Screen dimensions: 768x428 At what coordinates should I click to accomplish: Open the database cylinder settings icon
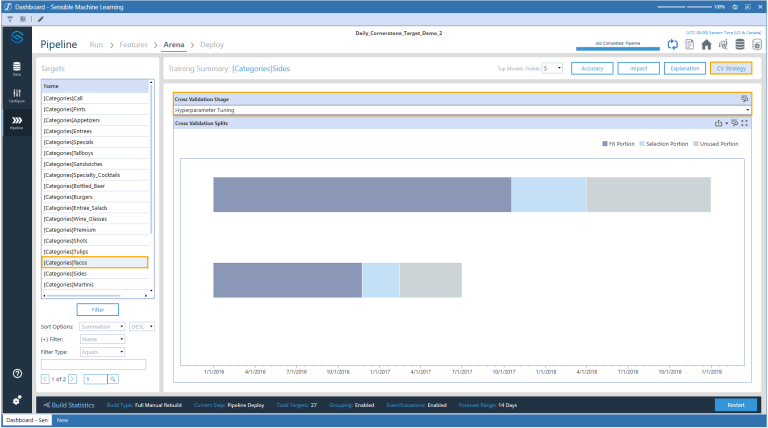(x=757, y=45)
